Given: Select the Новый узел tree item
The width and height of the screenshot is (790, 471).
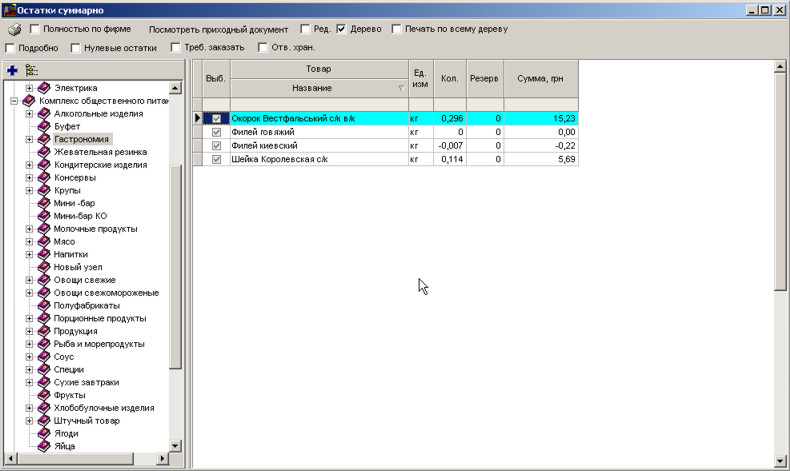Looking at the screenshot, I should [78, 267].
